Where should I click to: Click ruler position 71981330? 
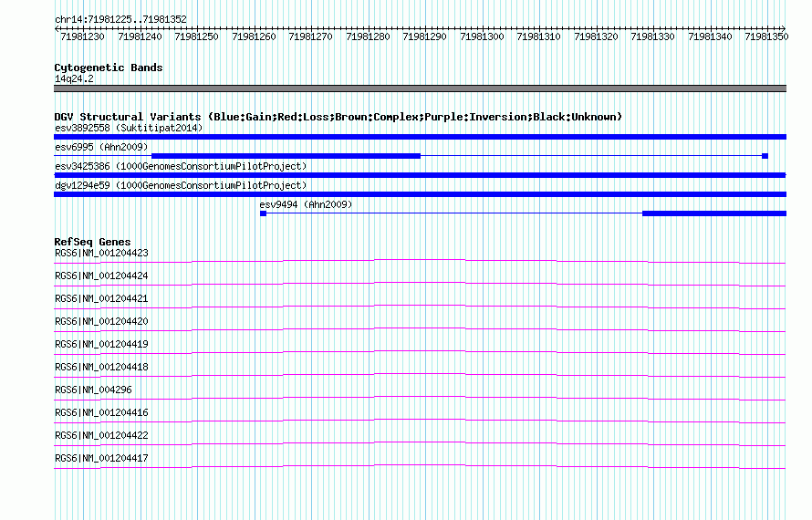(652, 36)
